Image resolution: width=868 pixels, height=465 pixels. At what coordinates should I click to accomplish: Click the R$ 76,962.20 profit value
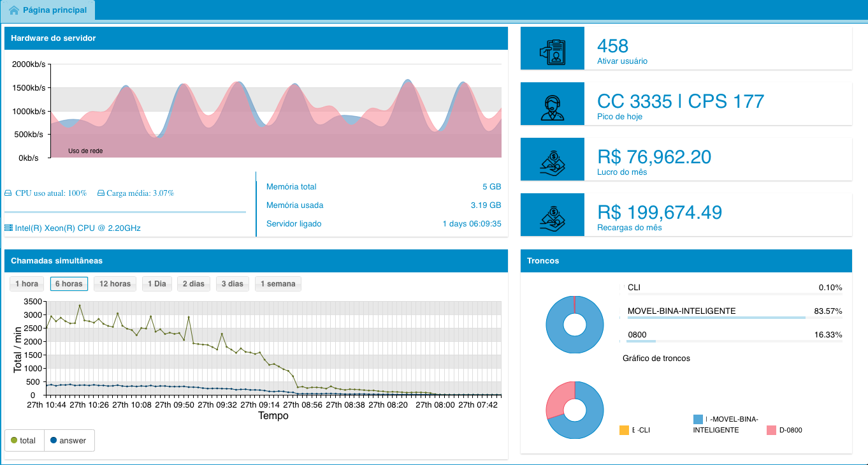655,157
